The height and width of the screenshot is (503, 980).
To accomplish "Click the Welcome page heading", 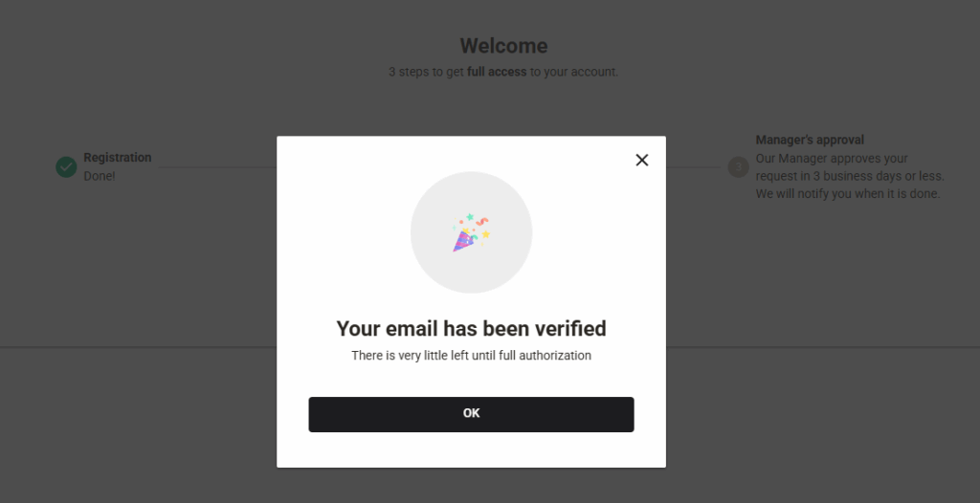I will click(x=503, y=46).
